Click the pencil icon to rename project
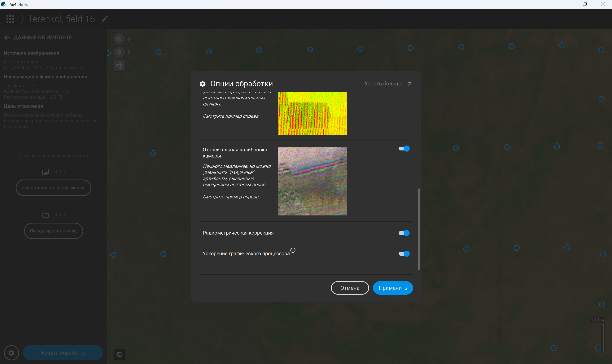612x364 pixels. 105,19
